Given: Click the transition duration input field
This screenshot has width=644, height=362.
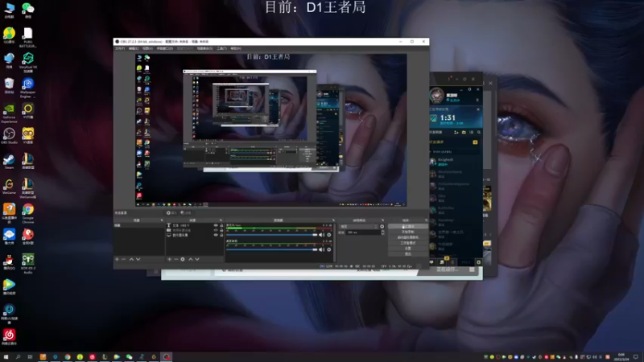Looking at the screenshot, I should point(363,232).
